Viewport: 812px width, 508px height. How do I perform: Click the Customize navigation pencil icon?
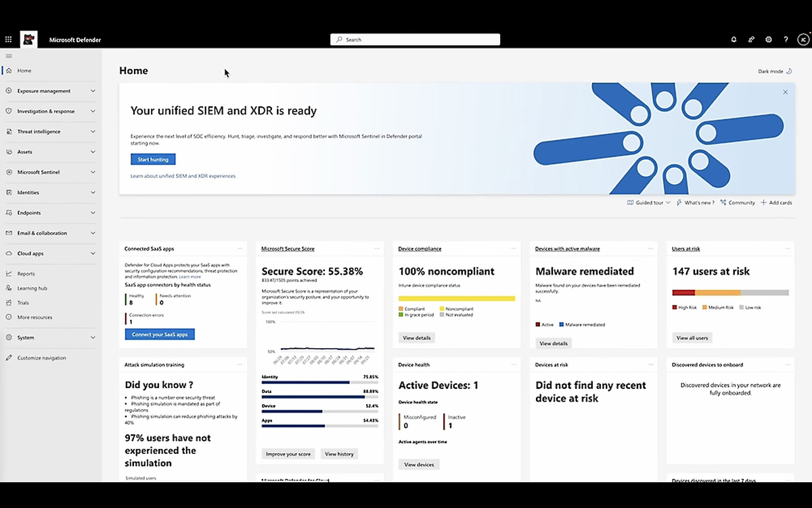tap(9, 358)
